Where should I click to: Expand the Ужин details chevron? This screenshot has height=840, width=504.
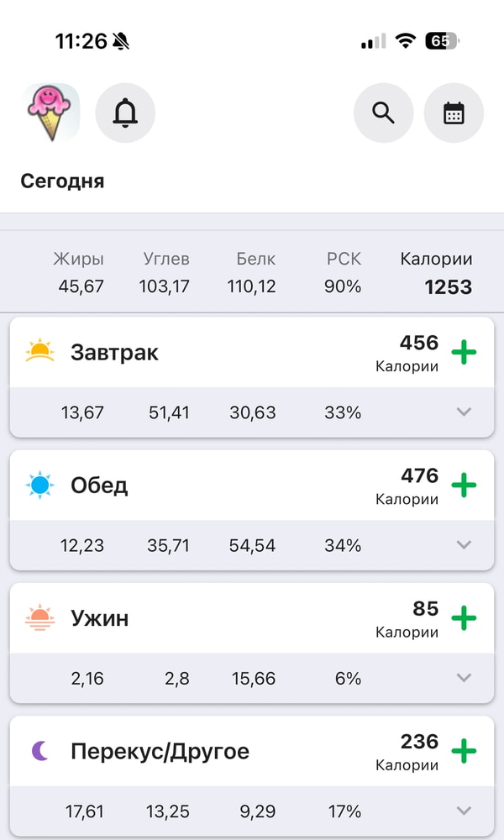coord(464,678)
